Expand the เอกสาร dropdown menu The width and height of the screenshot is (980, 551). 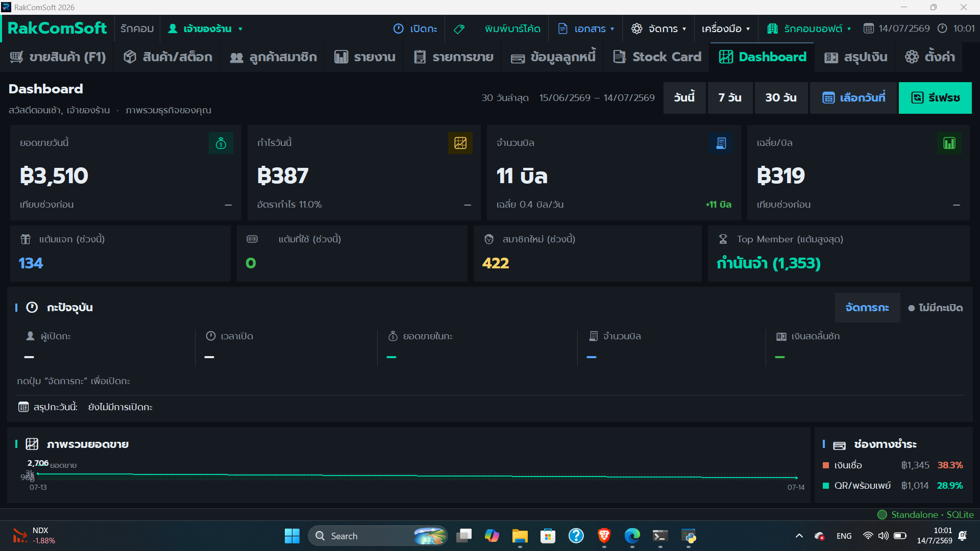[586, 29]
